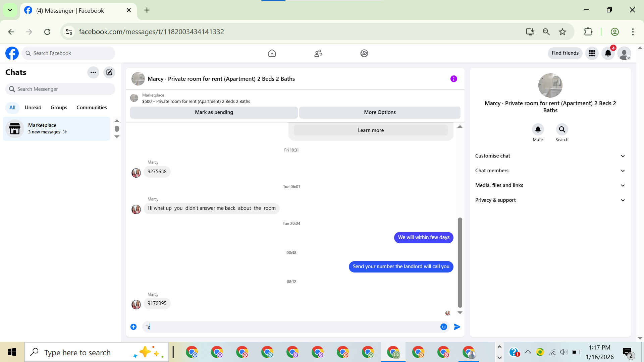Open the Facebook apps grid menu
The width and height of the screenshot is (644, 362).
(592, 53)
